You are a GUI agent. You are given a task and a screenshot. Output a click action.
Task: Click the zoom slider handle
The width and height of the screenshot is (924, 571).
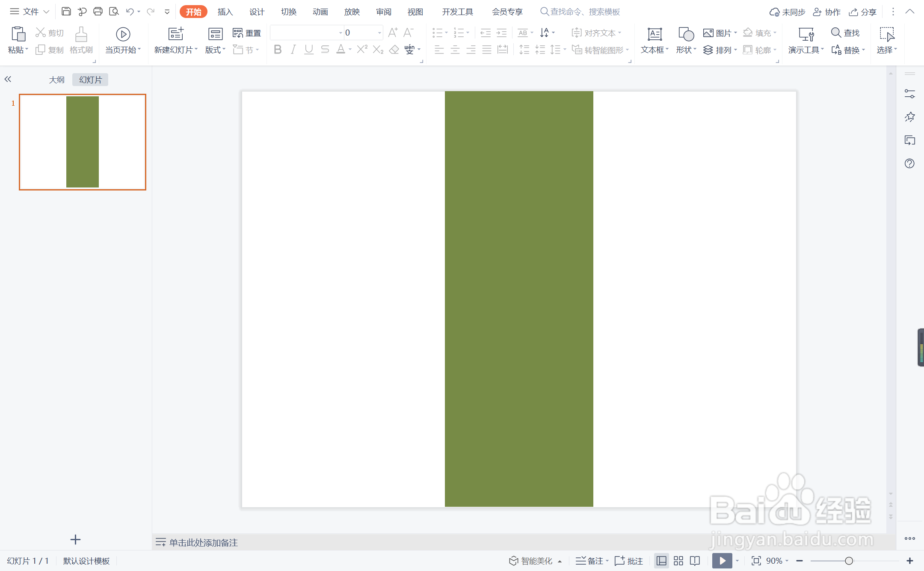[849, 561]
